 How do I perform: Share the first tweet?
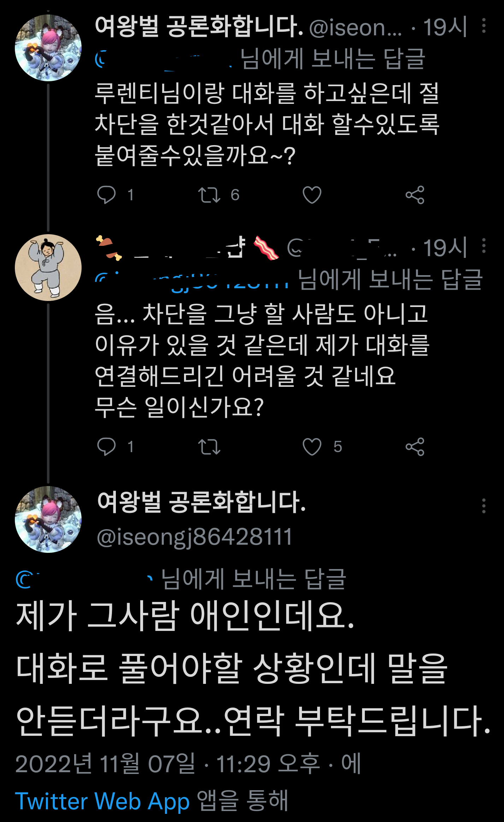(415, 195)
